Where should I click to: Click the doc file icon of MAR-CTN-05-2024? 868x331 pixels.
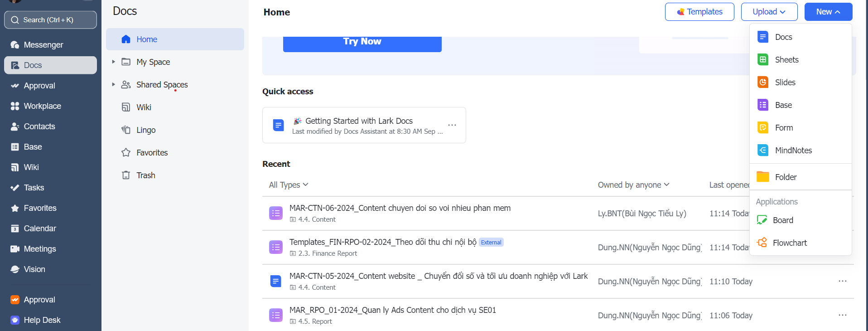[276, 281]
